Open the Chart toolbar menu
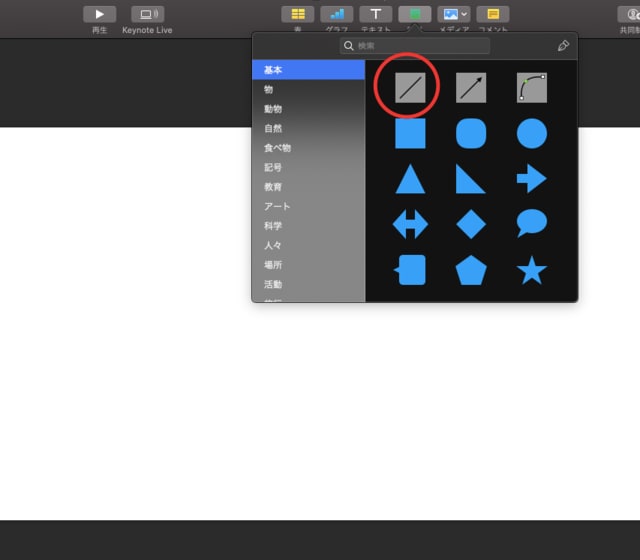The width and height of the screenshot is (640, 560). (x=336, y=14)
